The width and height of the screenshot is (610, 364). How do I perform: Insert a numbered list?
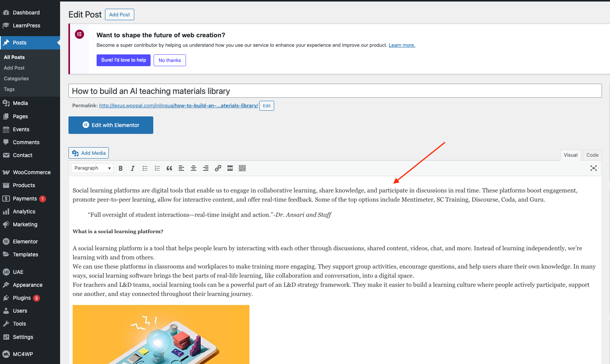pos(157,168)
